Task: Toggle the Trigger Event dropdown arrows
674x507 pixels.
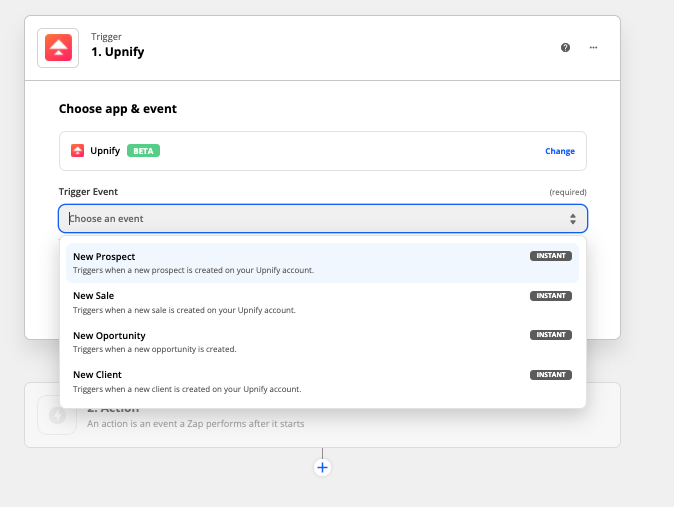Action: pyautogui.click(x=573, y=219)
